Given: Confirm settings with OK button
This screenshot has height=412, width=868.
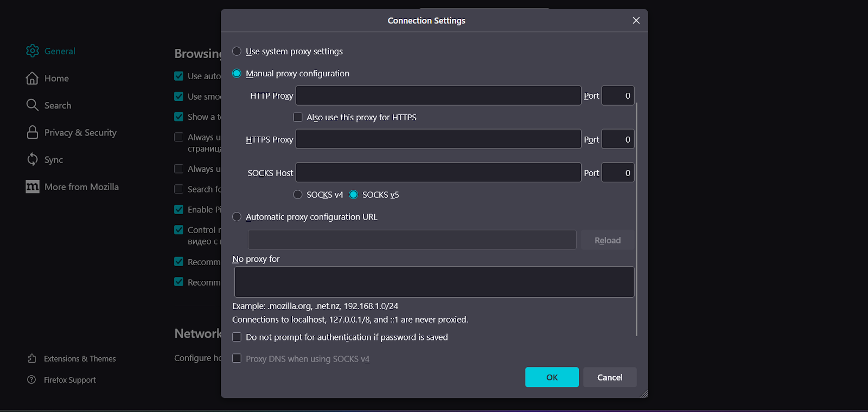Looking at the screenshot, I should pos(552,377).
